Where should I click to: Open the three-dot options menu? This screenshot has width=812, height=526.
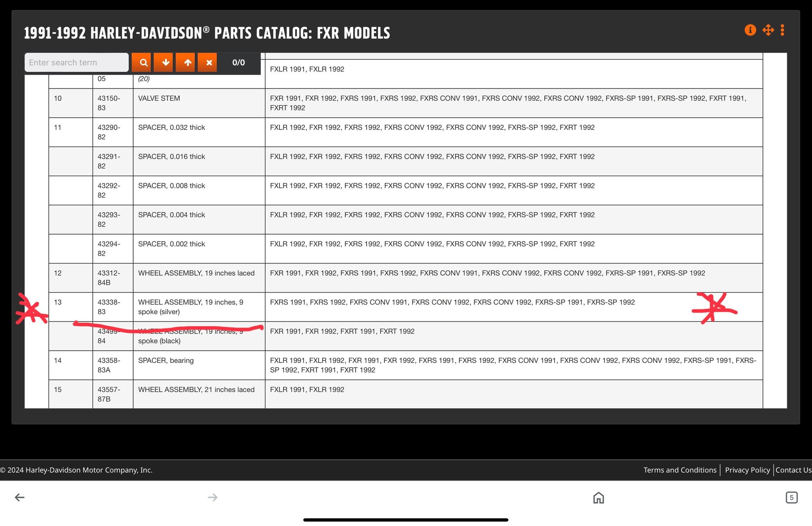click(x=782, y=30)
